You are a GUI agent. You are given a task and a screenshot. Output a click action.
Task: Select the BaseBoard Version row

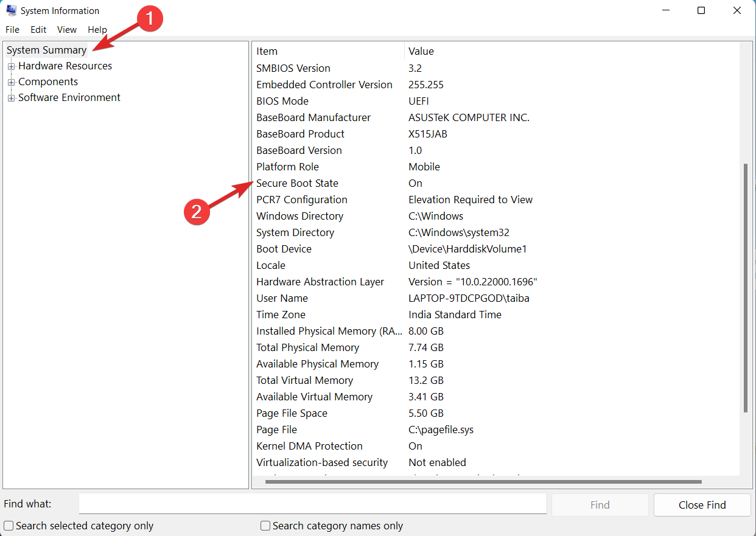click(496, 150)
